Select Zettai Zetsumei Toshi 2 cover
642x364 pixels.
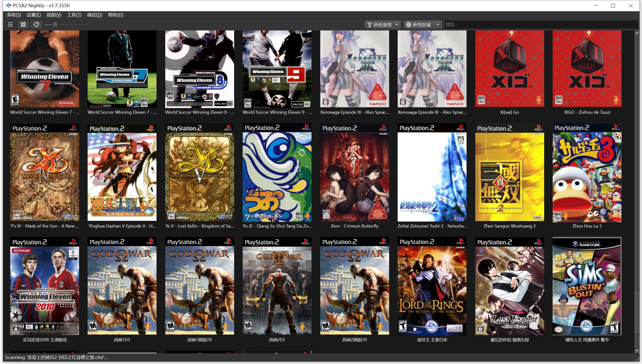click(432, 172)
